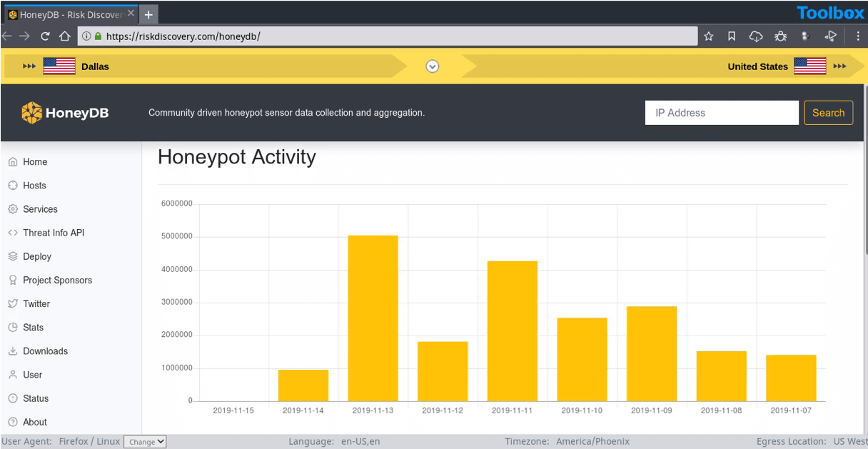Click the 2019-11-13 chart bar
Viewport: 868px width, 449px height.
coord(373,318)
